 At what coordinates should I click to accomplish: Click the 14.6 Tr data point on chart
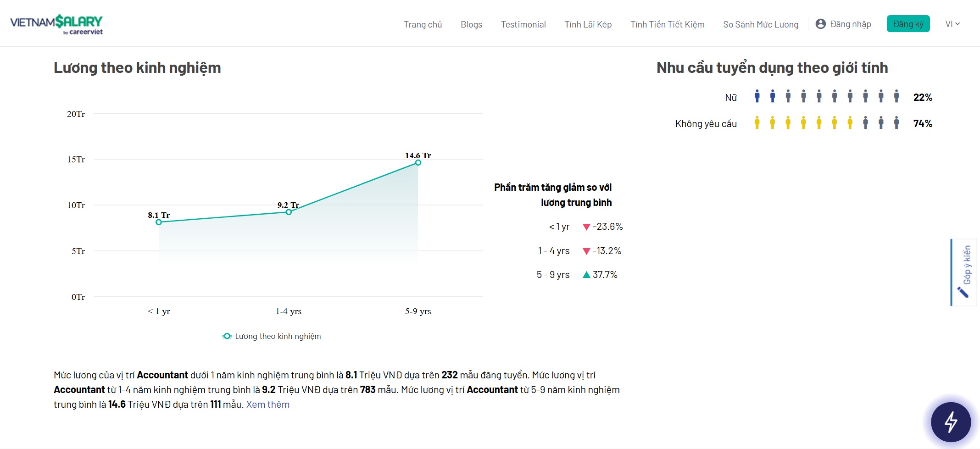pyautogui.click(x=418, y=162)
